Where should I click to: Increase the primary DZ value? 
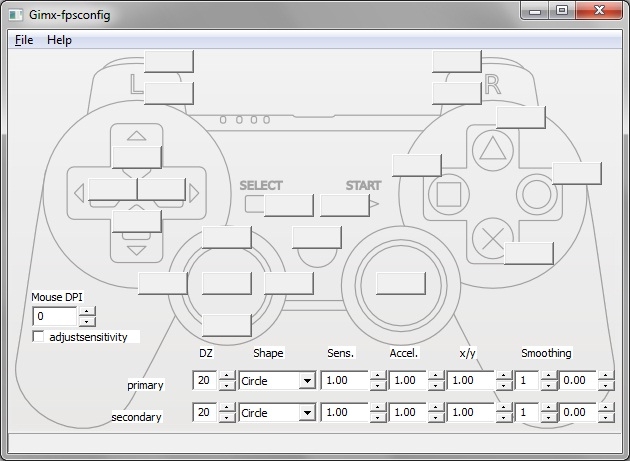click(227, 375)
